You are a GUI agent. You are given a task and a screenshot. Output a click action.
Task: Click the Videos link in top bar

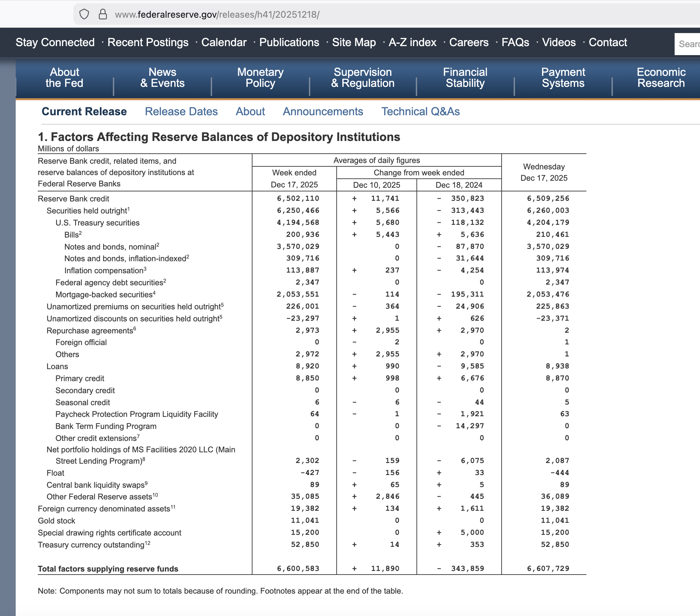click(558, 42)
